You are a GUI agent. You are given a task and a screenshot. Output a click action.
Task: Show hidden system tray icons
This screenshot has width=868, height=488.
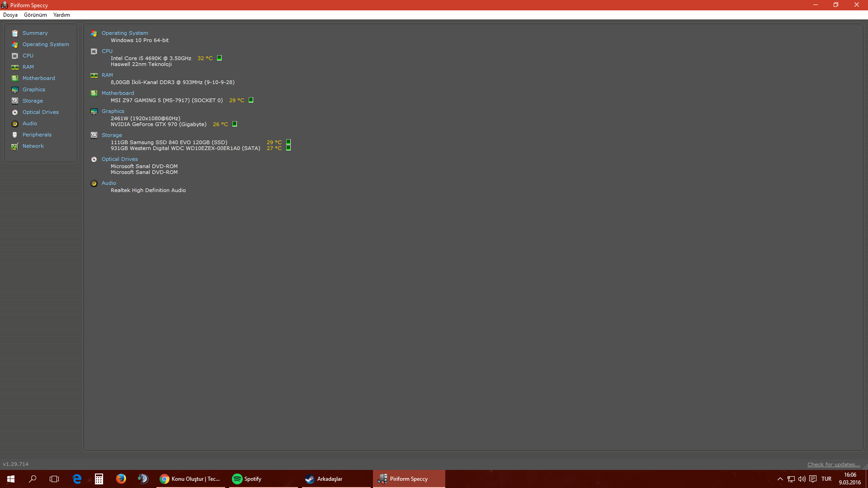click(x=780, y=479)
